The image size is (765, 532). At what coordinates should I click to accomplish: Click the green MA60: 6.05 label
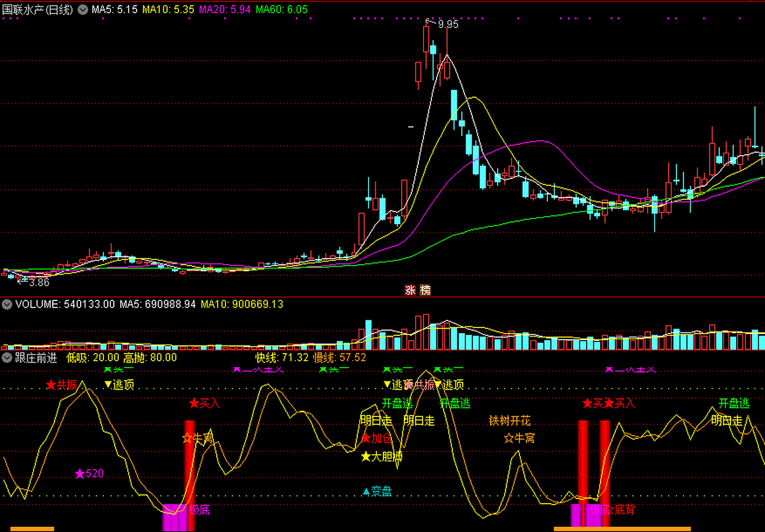282,10
